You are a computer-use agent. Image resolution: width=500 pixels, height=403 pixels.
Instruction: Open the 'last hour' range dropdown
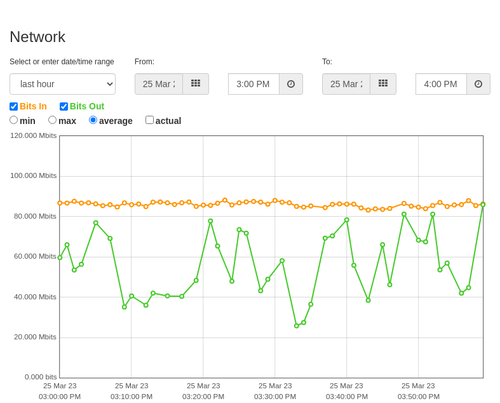coord(63,84)
